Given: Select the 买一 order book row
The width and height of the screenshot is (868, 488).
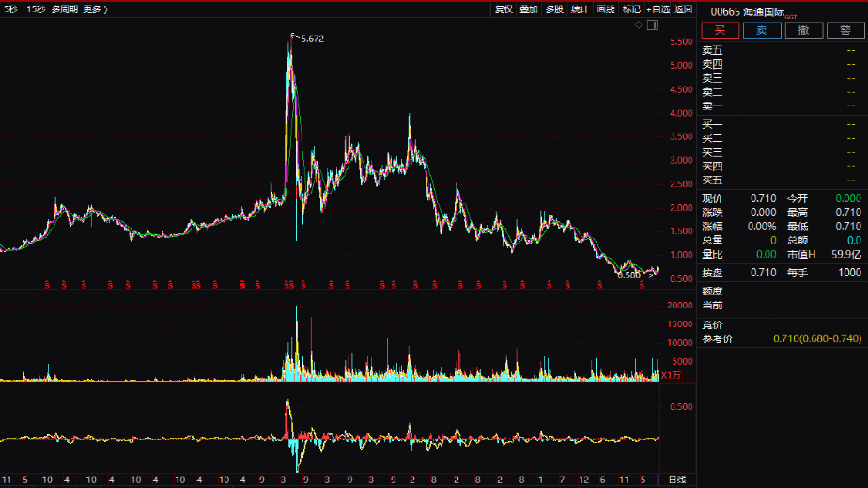Looking at the screenshot, I should tap(782, 124).
